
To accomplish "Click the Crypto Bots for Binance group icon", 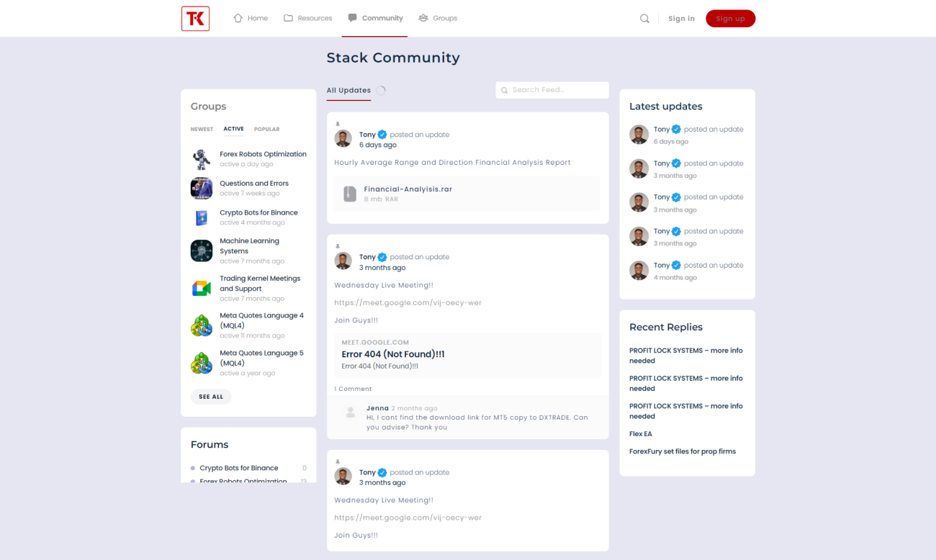I will pyautogui.click(x=202, y=217).
